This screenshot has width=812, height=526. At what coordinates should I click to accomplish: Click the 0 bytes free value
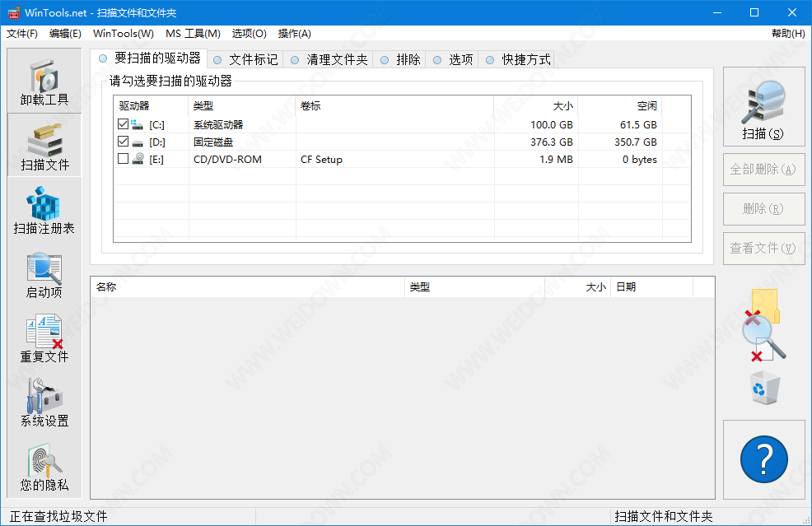tap(640, 160)
